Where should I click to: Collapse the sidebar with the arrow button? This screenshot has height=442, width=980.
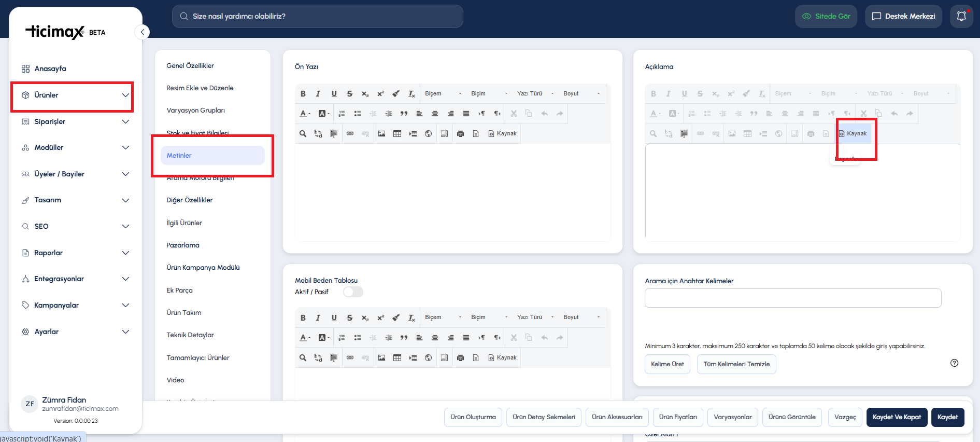pyautogui.click(x=142, y=32)
